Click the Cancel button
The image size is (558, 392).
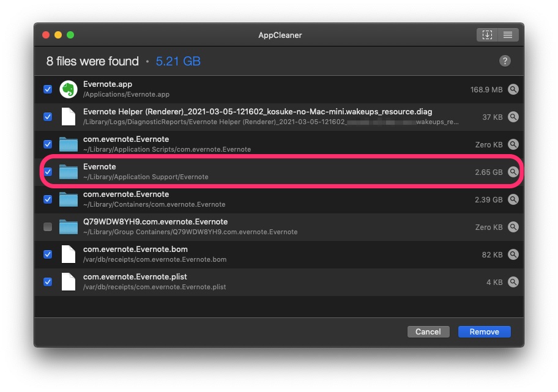pyautogui.click(x=428, y=331)
